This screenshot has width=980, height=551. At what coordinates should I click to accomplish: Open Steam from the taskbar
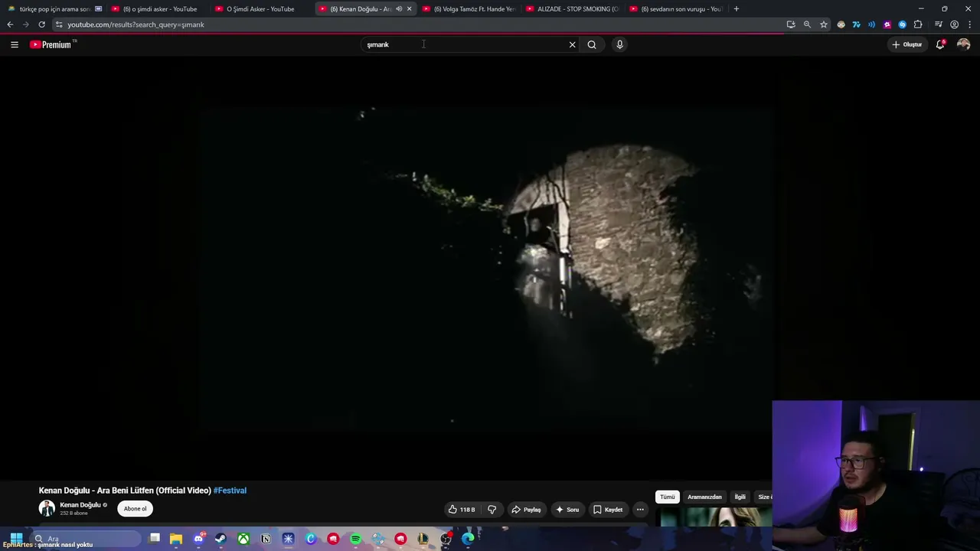tap(220, 539)
